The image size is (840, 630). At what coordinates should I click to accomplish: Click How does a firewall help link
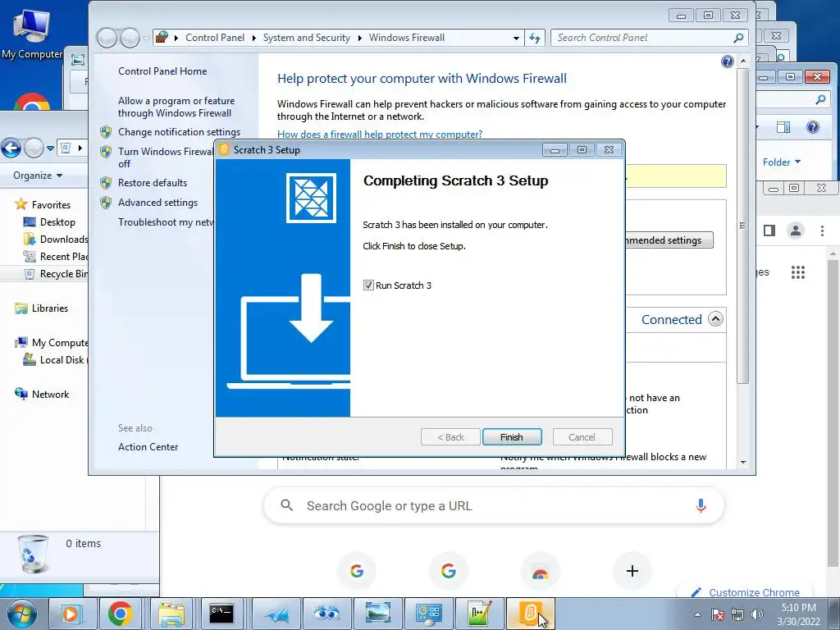coord(380,134)
